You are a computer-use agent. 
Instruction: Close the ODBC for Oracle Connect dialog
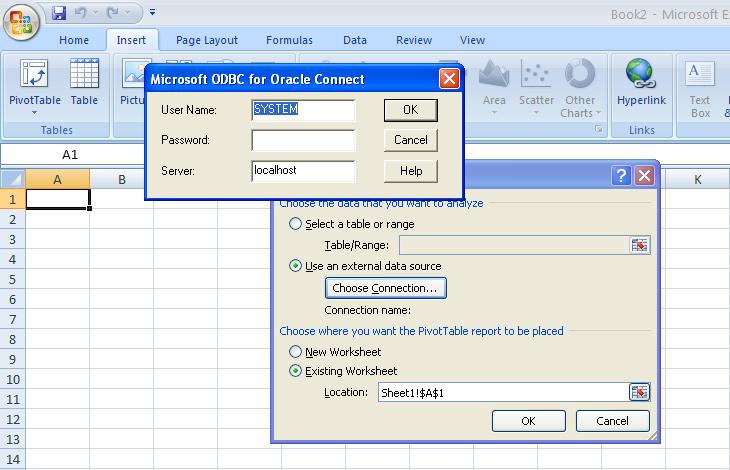tap(449, 79)
